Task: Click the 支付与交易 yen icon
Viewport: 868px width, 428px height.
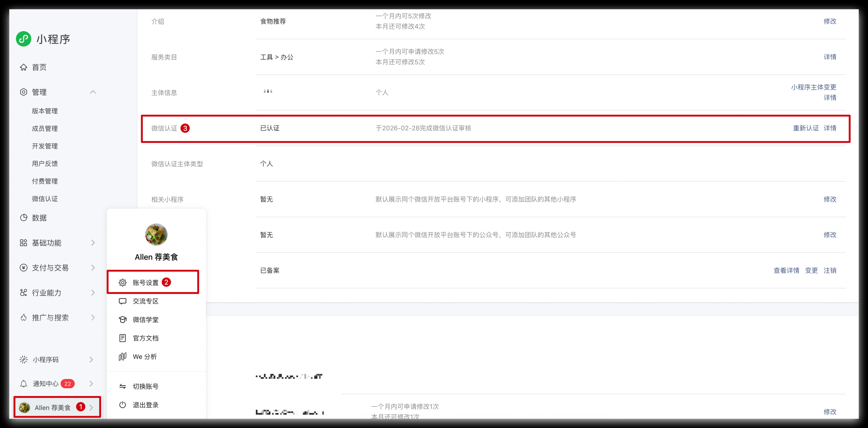Action: (x=23, y=268)
